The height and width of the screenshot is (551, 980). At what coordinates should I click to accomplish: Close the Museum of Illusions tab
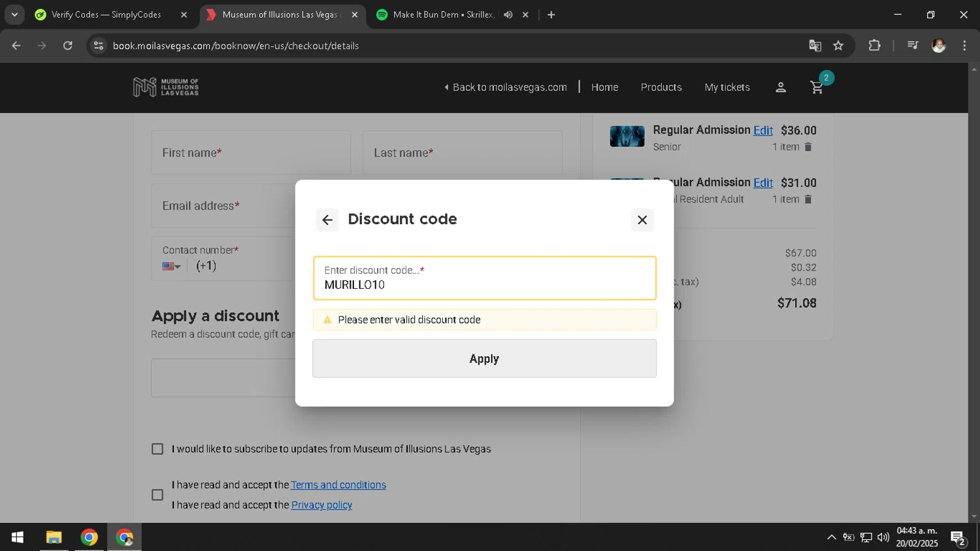point(354,14)
